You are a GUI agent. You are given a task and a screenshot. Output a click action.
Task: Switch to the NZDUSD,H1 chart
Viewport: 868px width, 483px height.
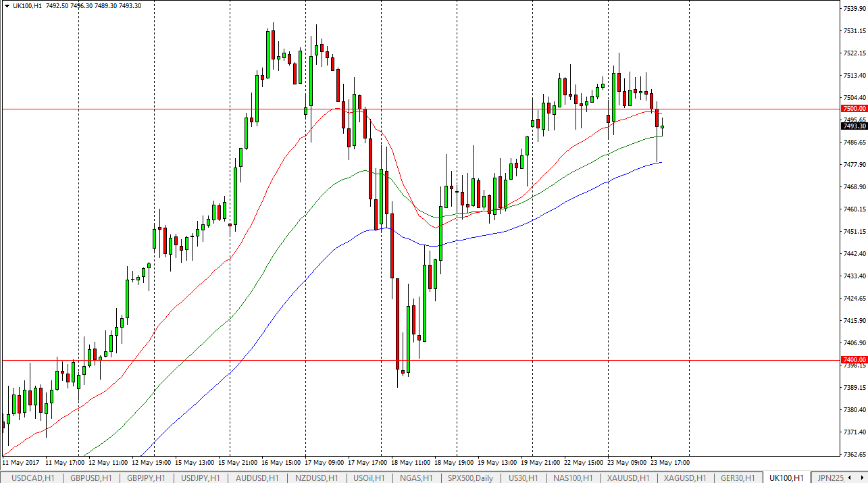pyautogui.click(x=315, y=478)
